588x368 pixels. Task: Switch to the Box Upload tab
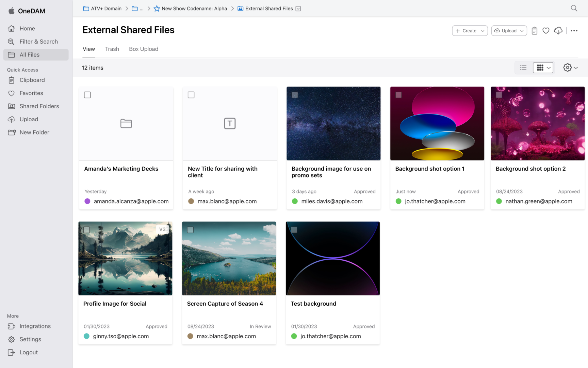[x=143, y=49]
